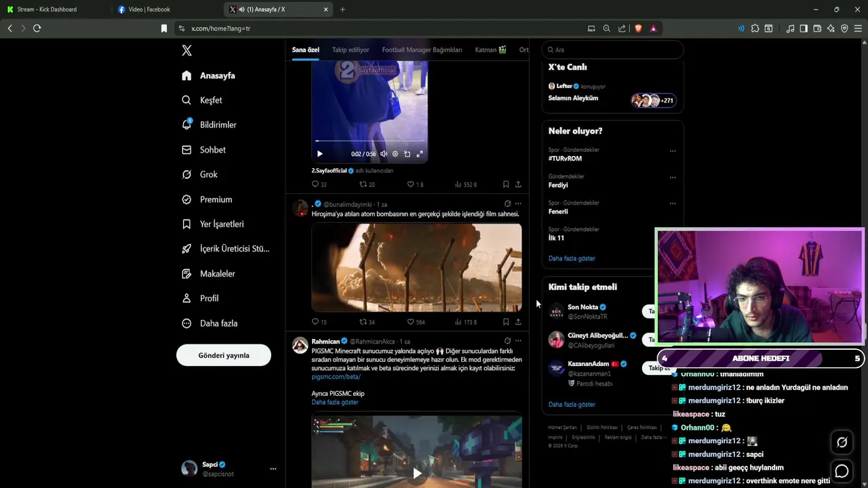Like the post with 1 B likes

[x=415, y=184]
